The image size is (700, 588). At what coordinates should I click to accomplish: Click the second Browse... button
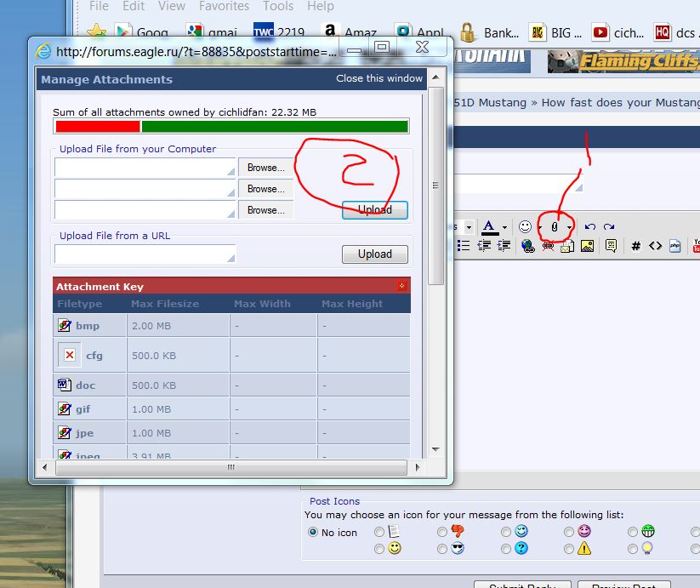pos(266,189)
